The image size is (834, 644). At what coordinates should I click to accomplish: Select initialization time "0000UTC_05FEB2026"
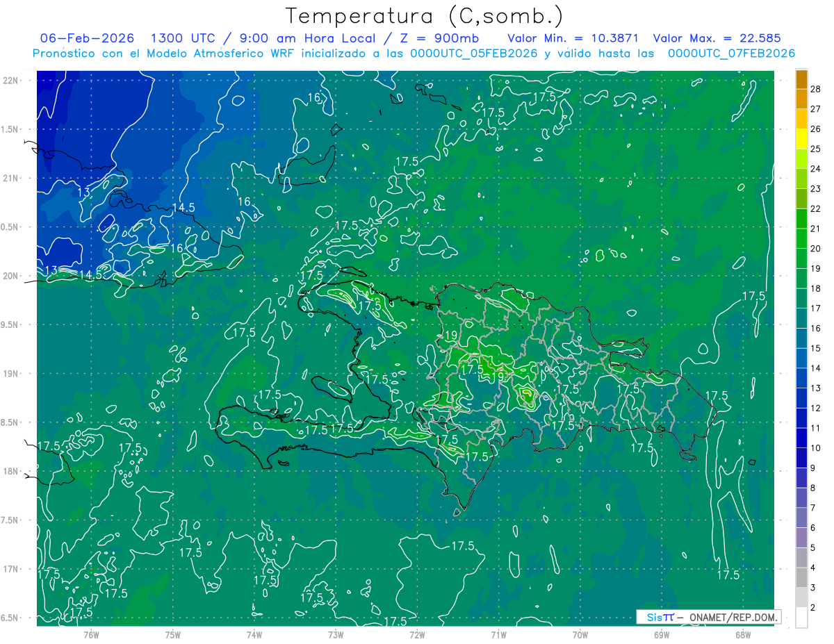tap(474, 53)
